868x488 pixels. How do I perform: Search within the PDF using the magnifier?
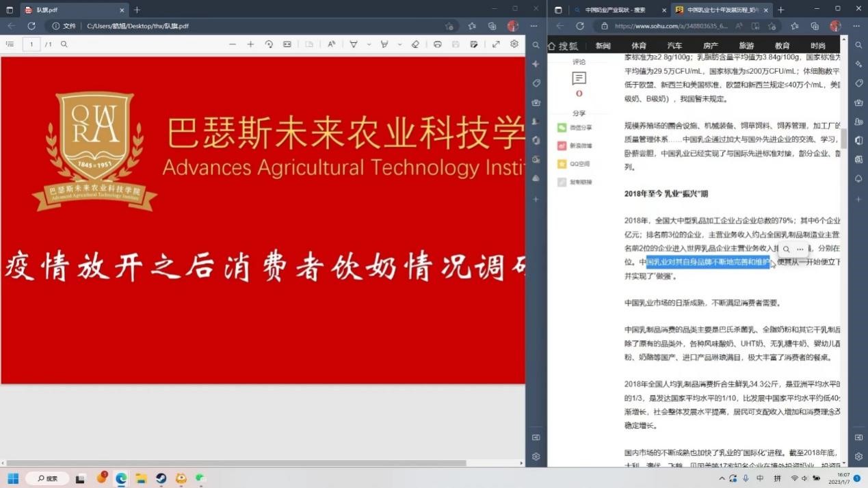(64, 44)
